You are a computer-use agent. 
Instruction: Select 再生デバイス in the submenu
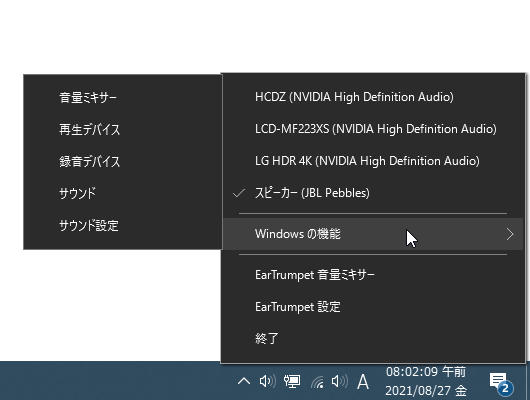click(123, 130)
